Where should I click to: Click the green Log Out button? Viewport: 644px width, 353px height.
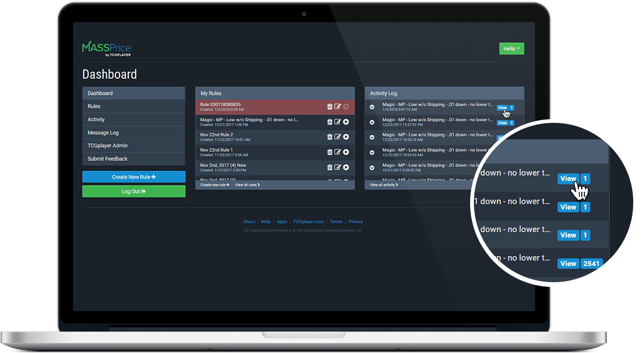pyautogui.click(x=134, y=191)
